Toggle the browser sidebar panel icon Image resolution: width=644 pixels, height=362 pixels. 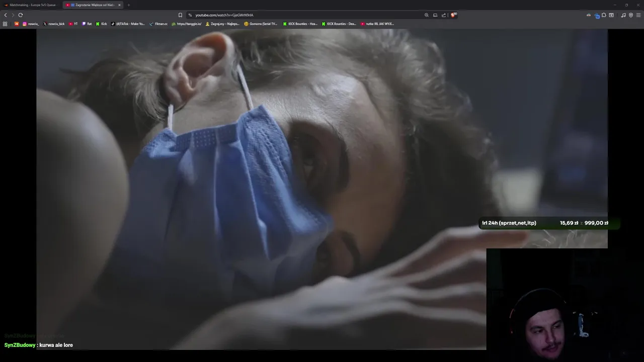(611, 15)
